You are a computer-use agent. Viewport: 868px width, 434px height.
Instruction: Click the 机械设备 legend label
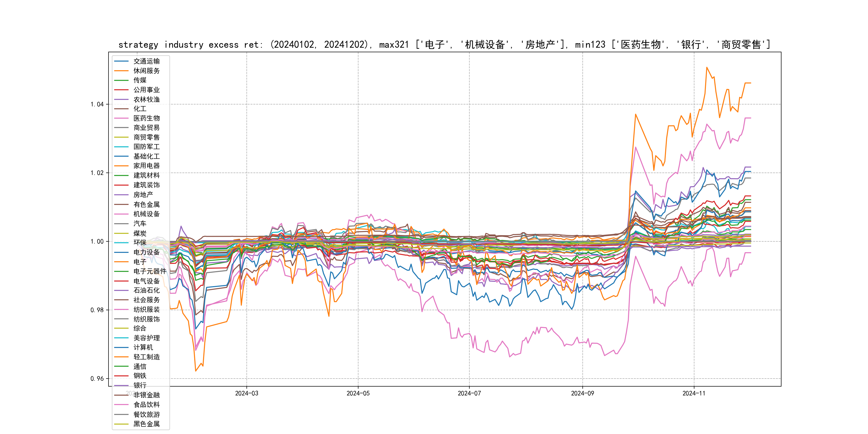click(146, 214)
